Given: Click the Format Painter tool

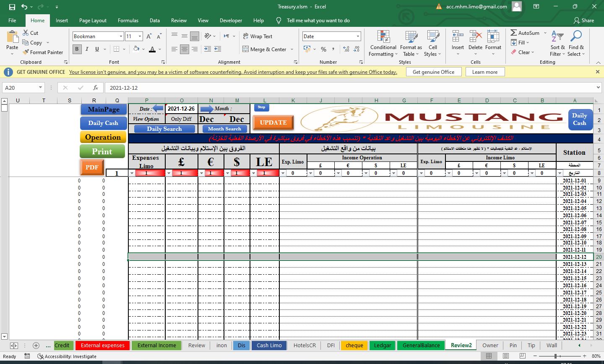Looking at the screenshot, I should pos(42,52).
